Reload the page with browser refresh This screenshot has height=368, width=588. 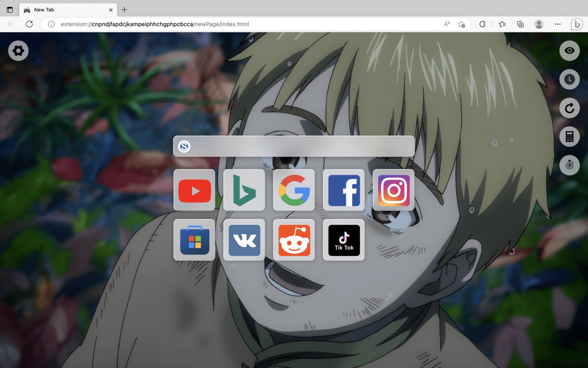(29, 24)
